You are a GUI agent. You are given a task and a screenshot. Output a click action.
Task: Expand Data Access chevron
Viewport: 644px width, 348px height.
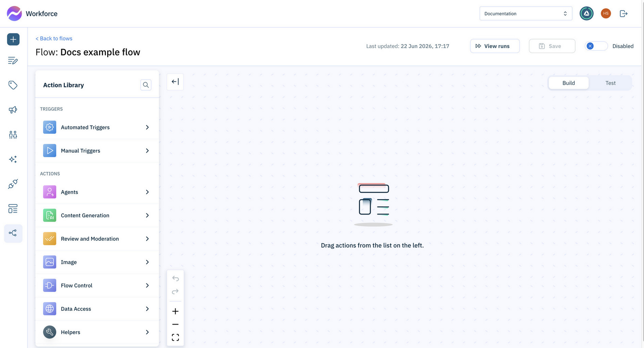coord(147,309)
